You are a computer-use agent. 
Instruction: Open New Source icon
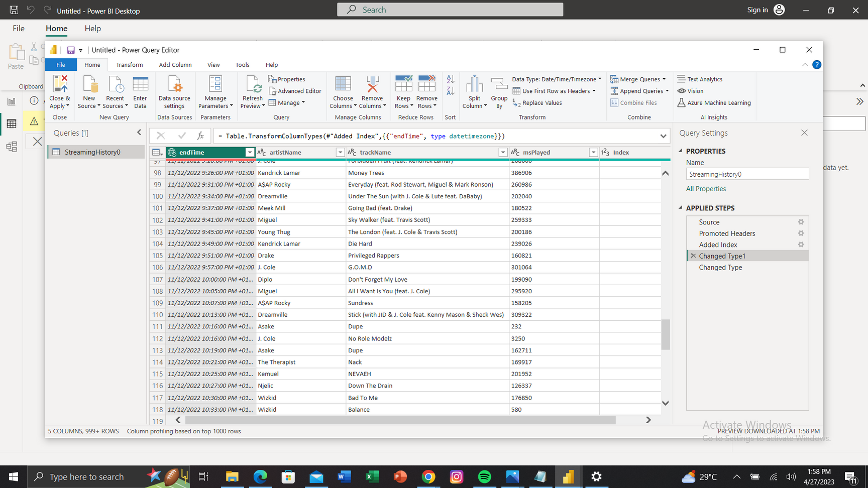pos(89,84)
